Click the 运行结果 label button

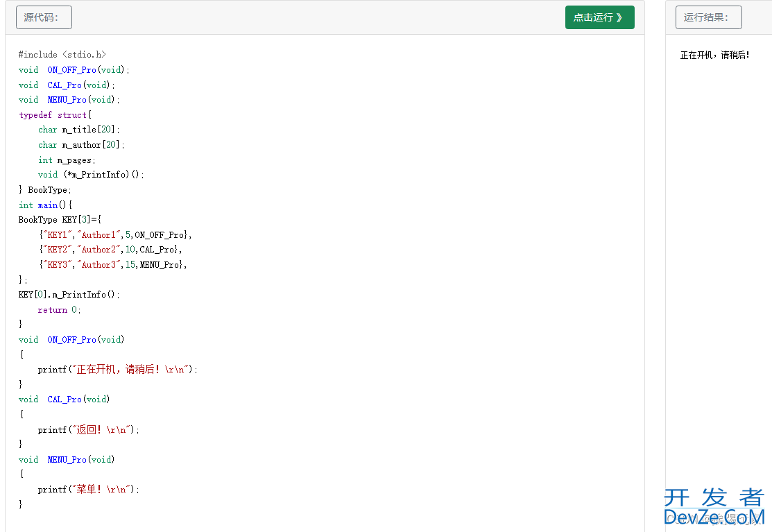[x=708, y=17]
